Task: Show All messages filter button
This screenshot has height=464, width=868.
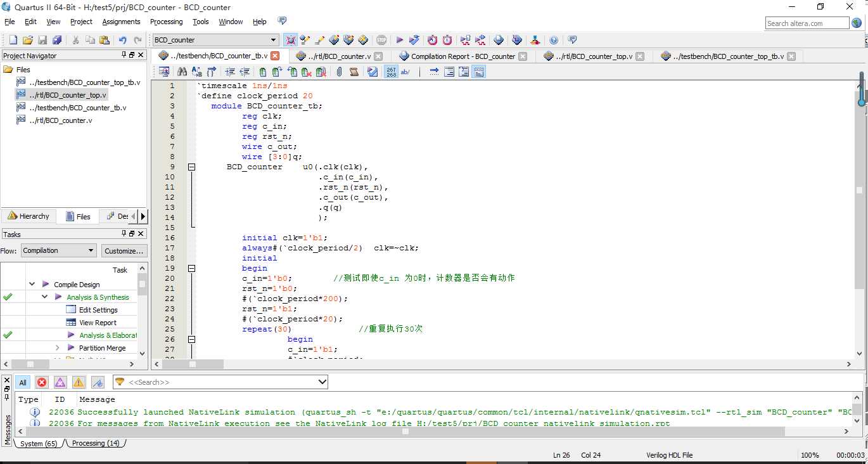Action: 23,382
